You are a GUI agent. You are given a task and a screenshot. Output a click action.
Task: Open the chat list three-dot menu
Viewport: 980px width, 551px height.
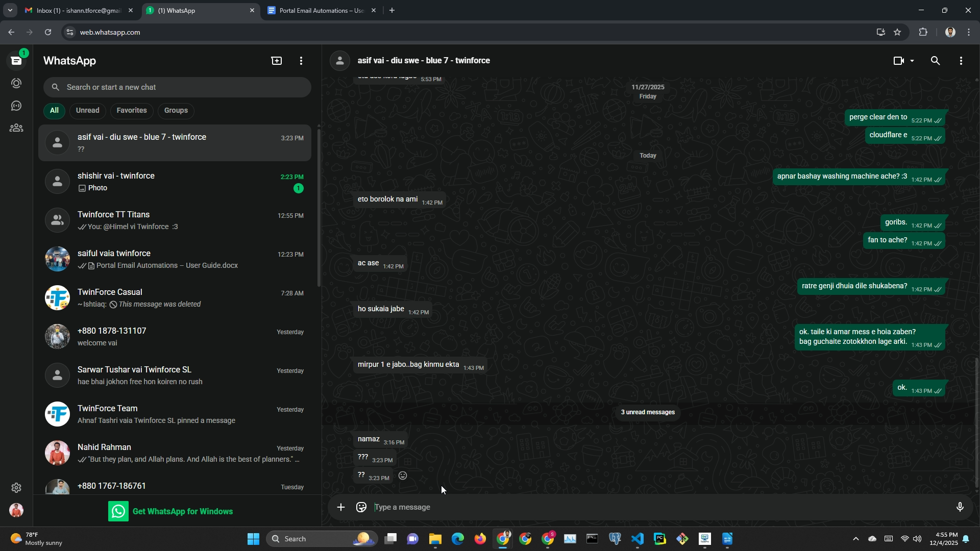301,61
